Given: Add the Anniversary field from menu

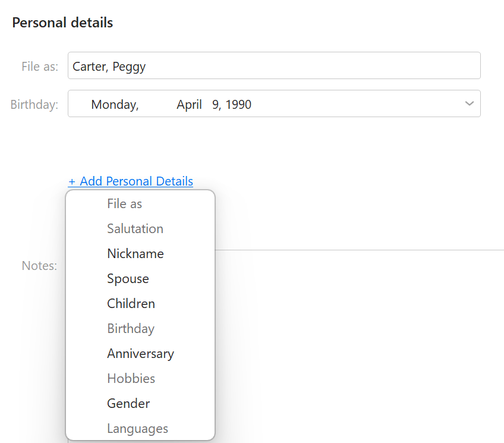Looking at the screenshot, I should point(140,354).
